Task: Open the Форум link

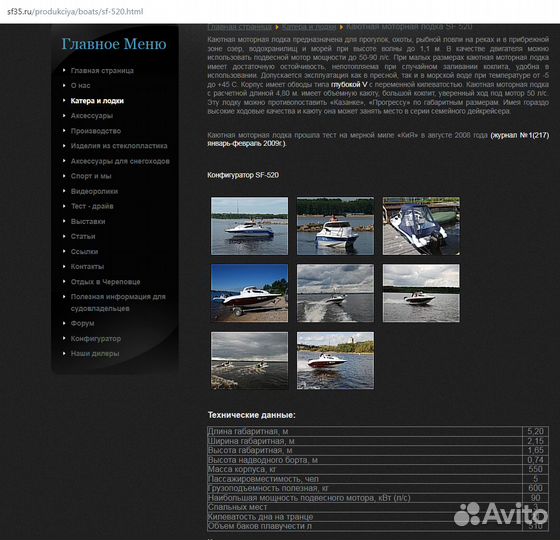Action: (82, 323)
